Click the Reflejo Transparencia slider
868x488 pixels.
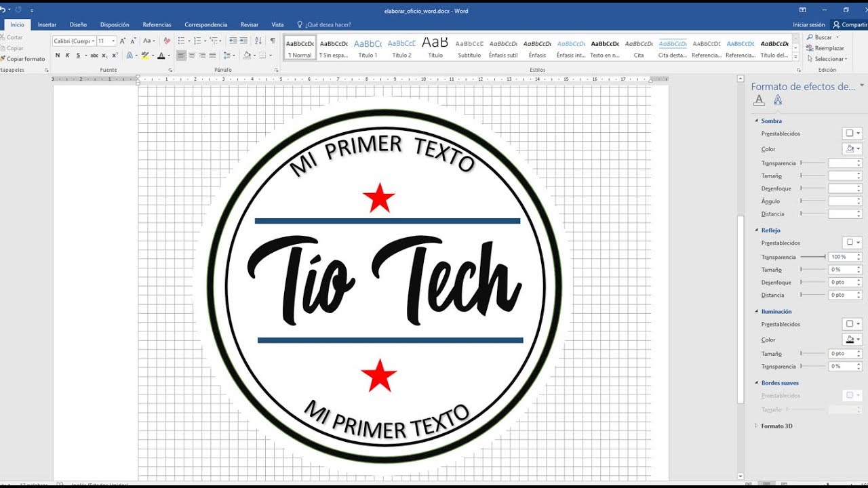click(813, 257)
